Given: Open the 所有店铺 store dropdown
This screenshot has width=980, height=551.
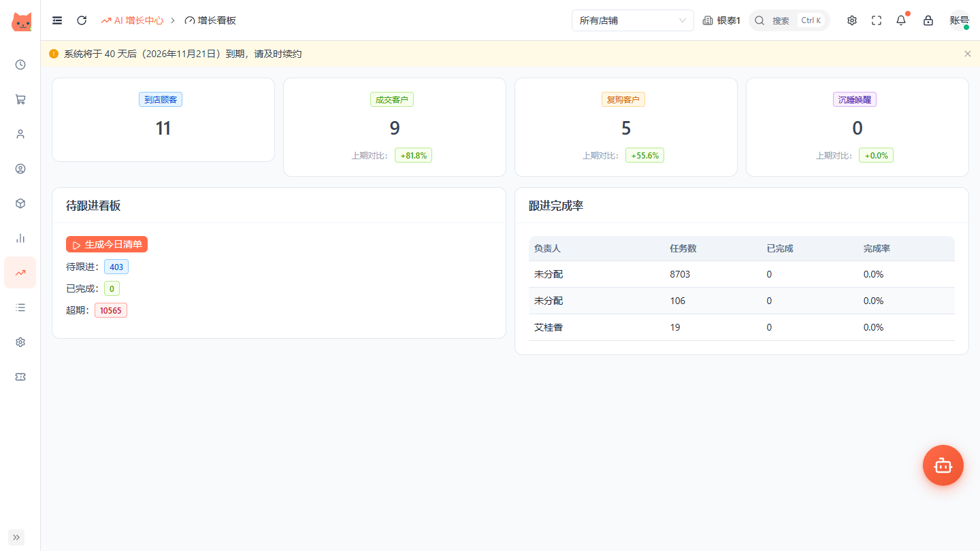Looking at the screenshot, I should 633,20.
